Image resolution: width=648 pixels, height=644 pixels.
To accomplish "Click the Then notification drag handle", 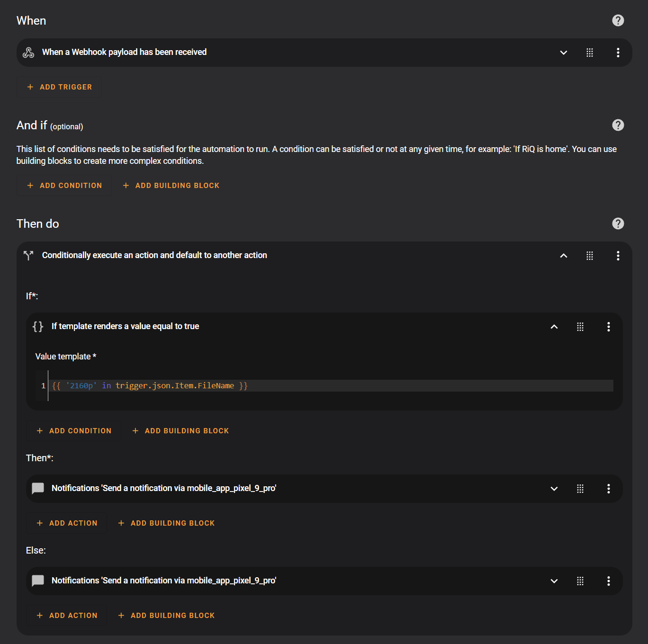I will coord(580,489).
